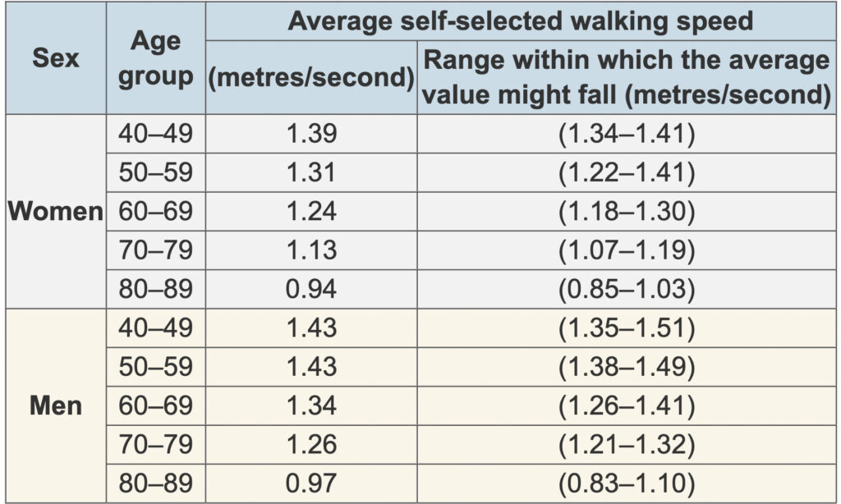Click the Women row group label
The image size is (841, 504).
click(x=55, y=211)
